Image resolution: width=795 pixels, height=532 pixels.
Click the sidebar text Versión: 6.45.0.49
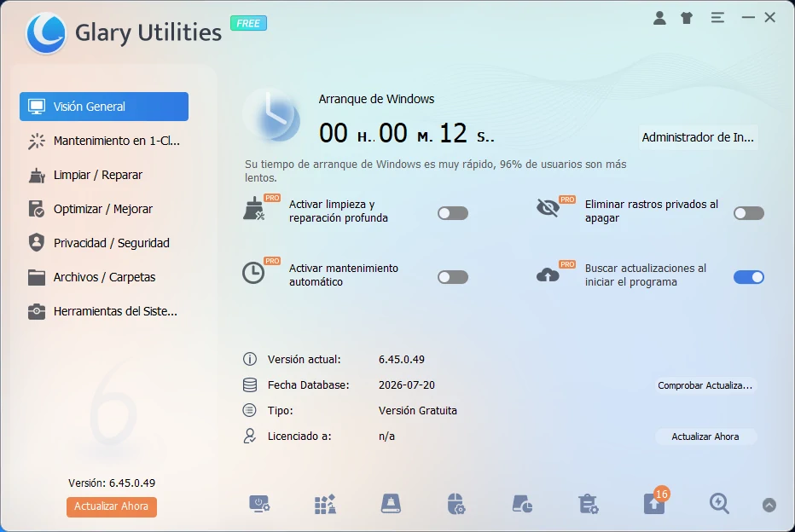pos(112,483)
